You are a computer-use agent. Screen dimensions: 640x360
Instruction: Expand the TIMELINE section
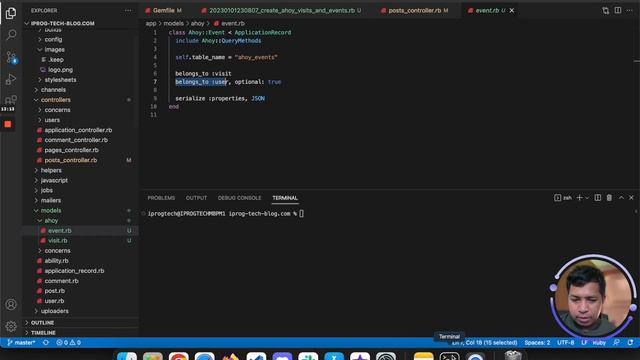[43, 333]
